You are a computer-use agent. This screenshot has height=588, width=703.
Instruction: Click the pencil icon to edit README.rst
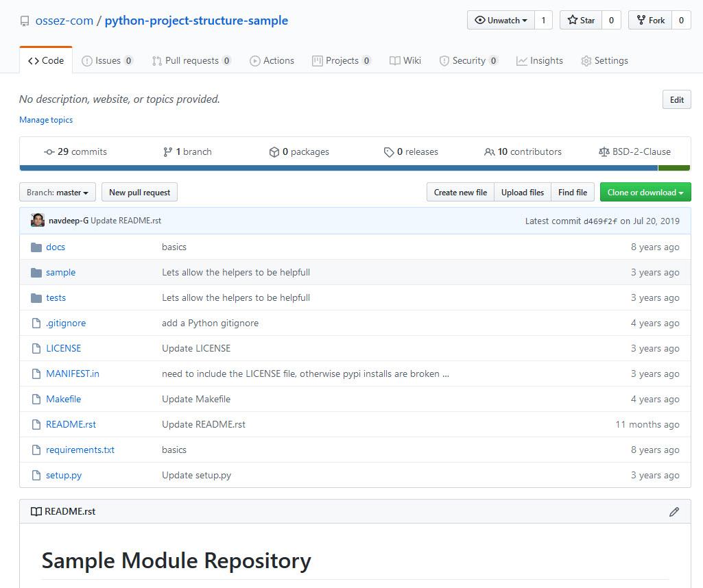[674, 511]
